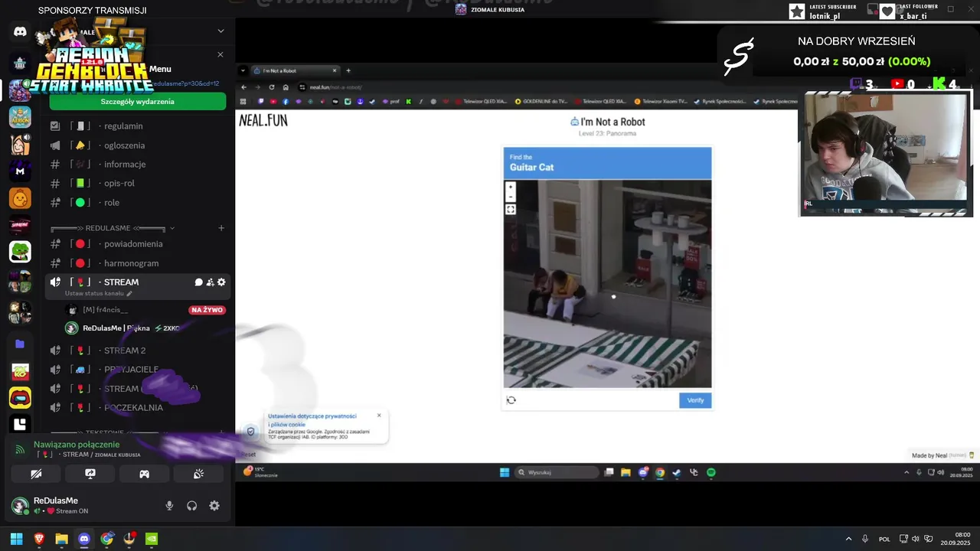Open home page in the streamed browser
This screenshot has width=980, height=551.
coord(286,87)
